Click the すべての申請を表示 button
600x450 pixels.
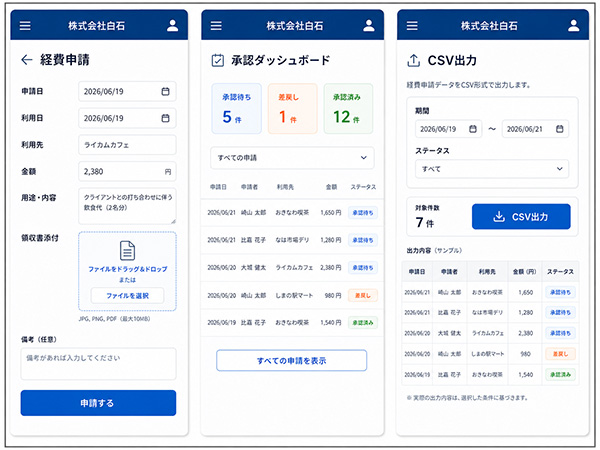(x=292, y=360)
